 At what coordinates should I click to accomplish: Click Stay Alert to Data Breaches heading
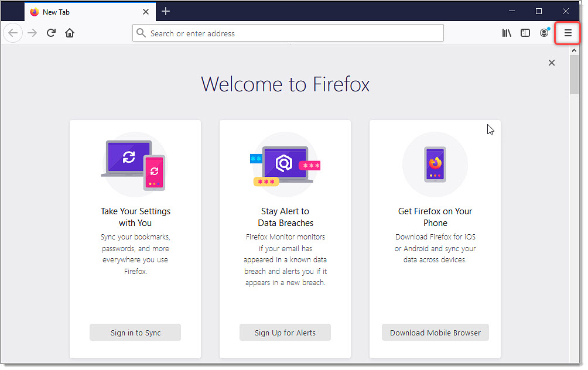pyautogui.click(x=285, y=217)
